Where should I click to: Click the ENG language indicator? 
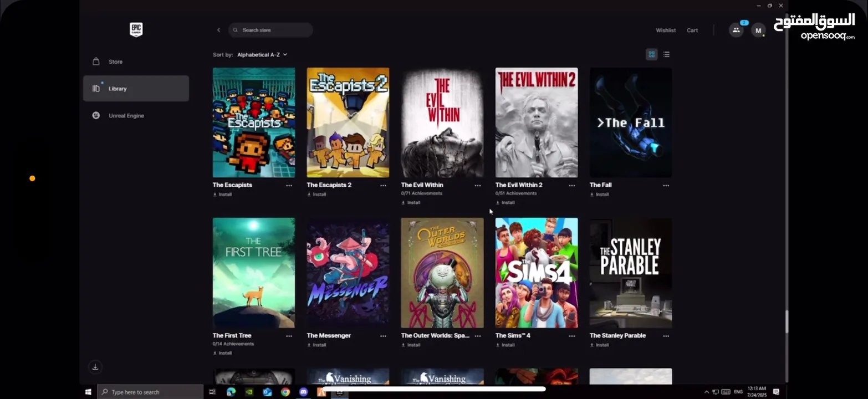pos(738,392)
